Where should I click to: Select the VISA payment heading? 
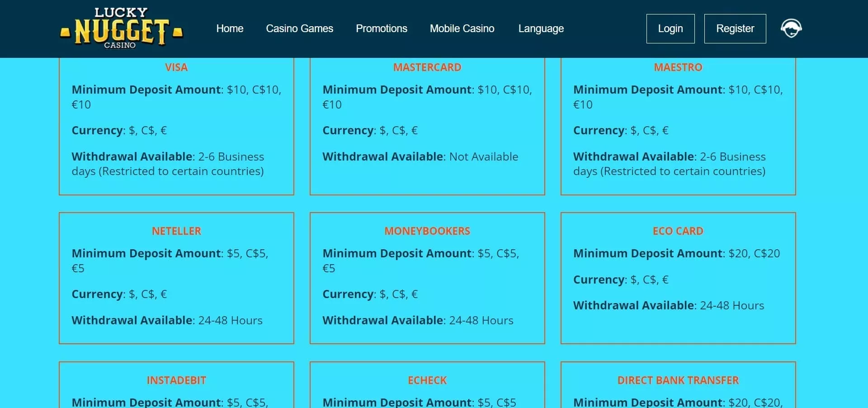(x=176, y=67)
